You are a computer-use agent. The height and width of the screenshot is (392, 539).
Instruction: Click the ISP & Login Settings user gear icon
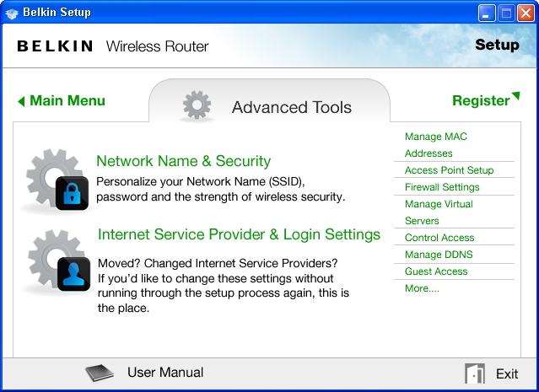(x=59, y=260)
